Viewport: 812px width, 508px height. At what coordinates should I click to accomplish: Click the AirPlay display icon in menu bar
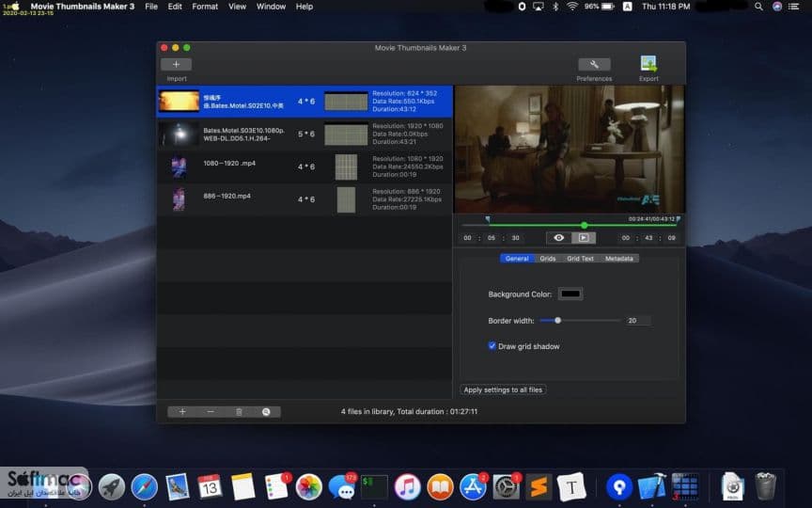539,7
